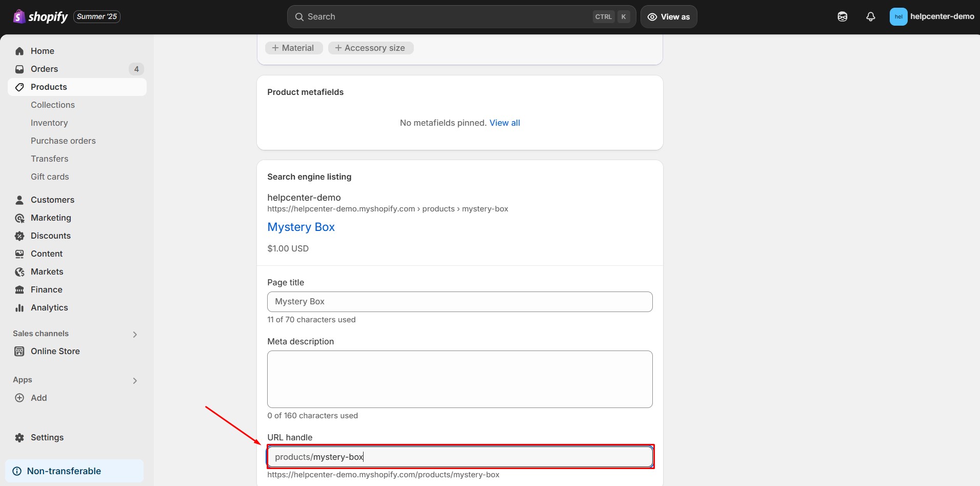
Task: Open the View as menu
Action: (669, 16)
